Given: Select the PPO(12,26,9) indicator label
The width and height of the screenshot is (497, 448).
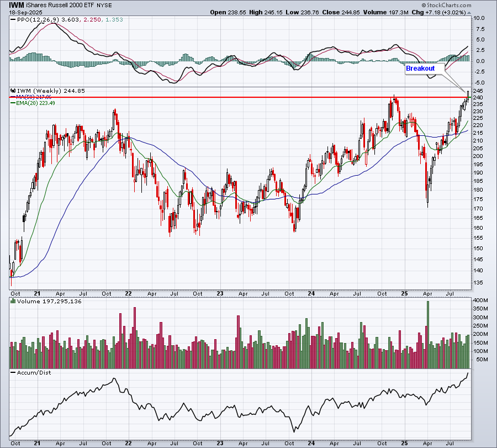Looking at the screenshot, I should pyautogui.click(x=38, y=20).
